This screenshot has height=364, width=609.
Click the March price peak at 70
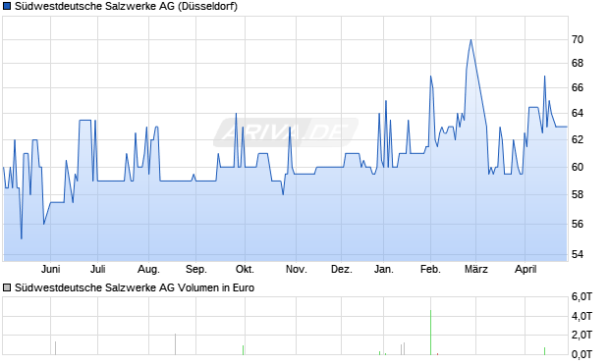click(471, 40)
